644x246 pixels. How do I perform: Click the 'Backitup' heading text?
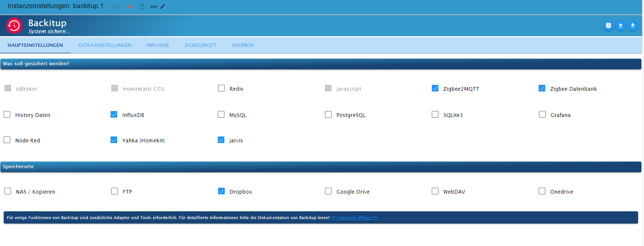(x=48, y=23)
